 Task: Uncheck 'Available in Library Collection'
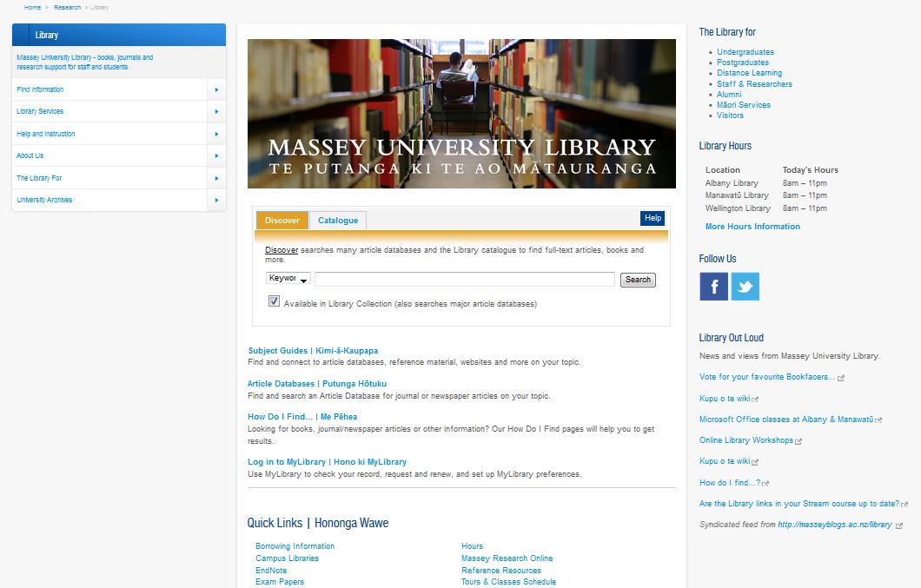point(274,301)
